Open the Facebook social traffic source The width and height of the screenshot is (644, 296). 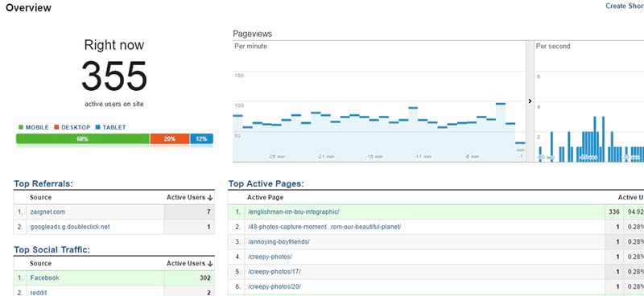(x=45, y=278)
